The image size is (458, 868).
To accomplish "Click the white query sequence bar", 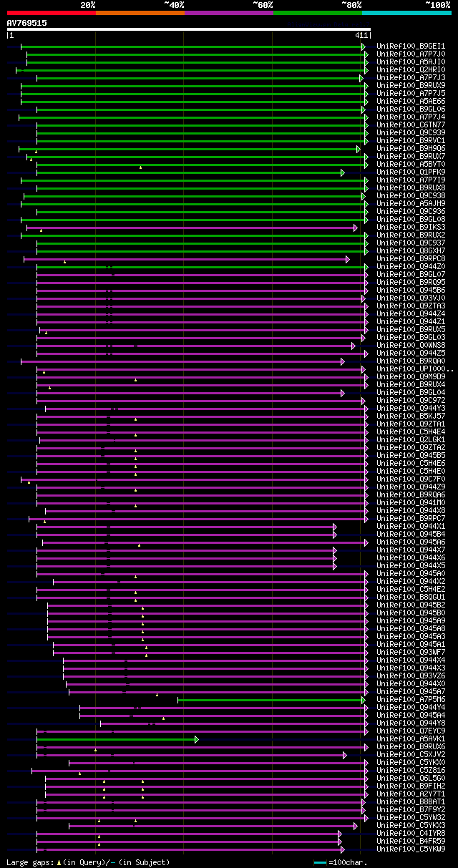I will click(188, 29).
